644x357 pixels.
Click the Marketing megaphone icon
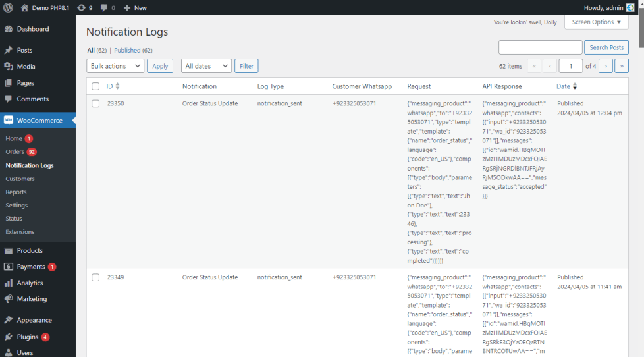point(9,298)
